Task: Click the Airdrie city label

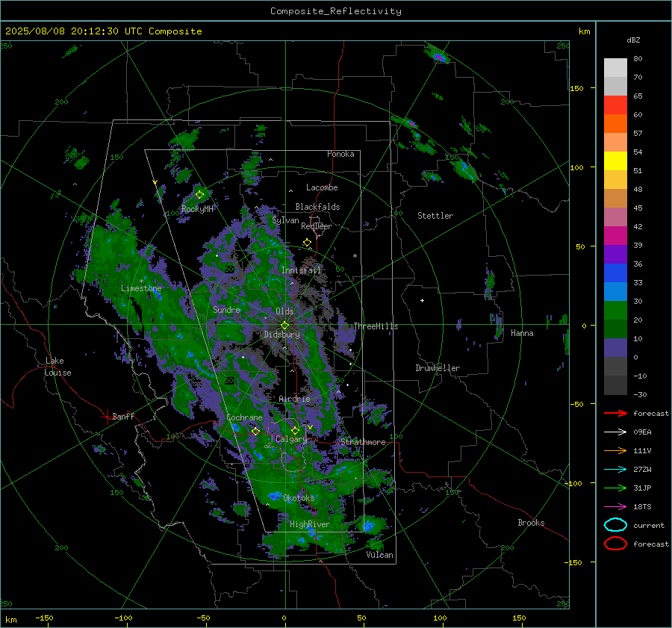Action: pyautogui.click(x=294, y=399)
